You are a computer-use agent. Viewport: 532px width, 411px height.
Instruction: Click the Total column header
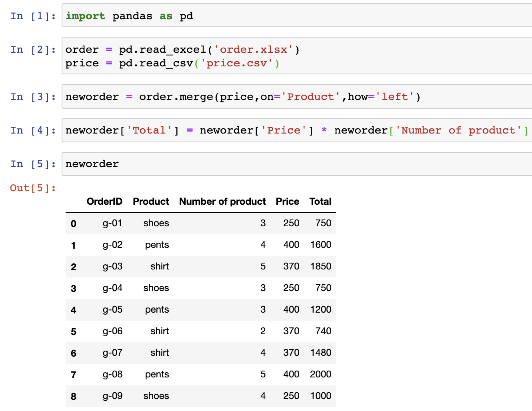(320, 202)
